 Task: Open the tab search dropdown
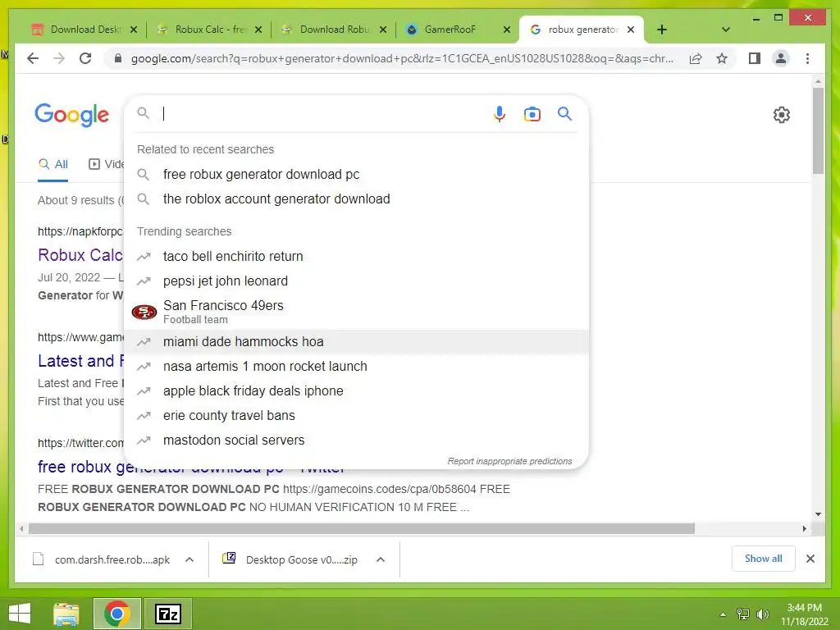tap(725, 30)
